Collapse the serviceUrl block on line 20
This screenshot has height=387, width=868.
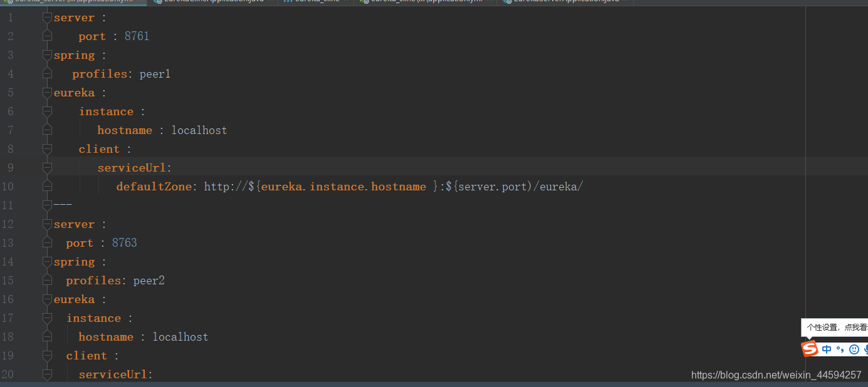tap(47, 374)
